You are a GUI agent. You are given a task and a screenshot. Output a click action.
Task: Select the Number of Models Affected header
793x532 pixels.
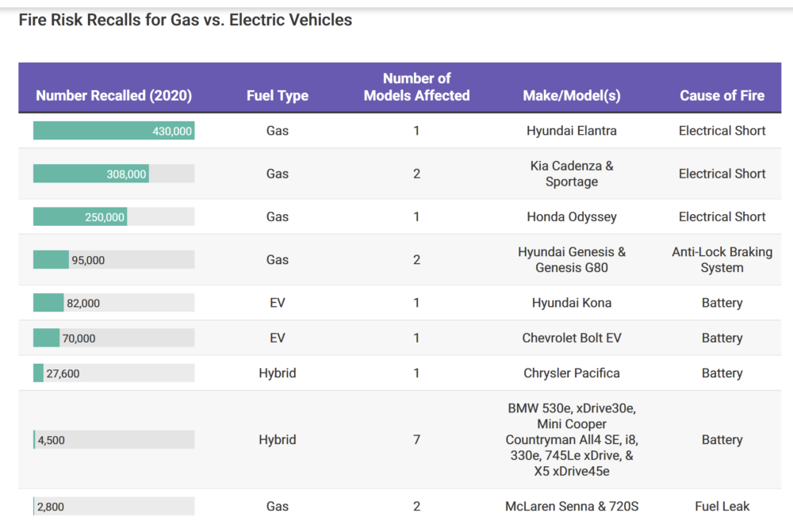[416, 87]
